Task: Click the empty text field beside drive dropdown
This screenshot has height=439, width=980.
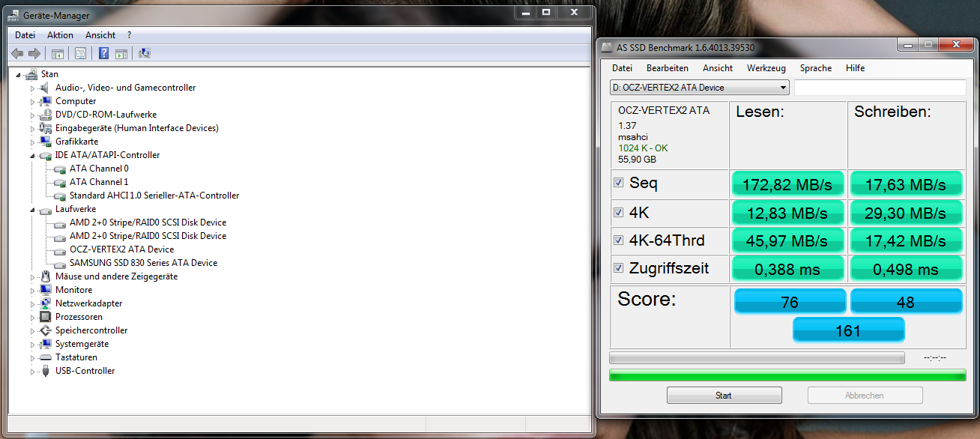Action: [880, 88]
